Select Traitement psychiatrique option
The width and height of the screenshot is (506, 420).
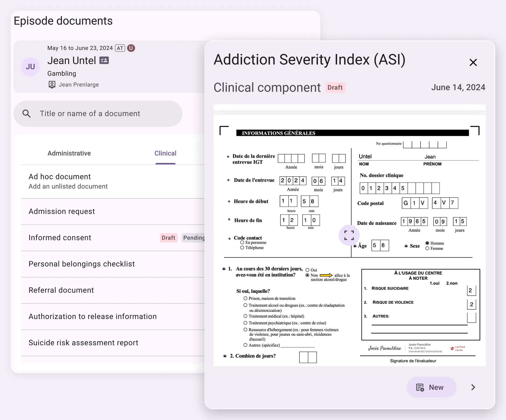tap(245, 323)
